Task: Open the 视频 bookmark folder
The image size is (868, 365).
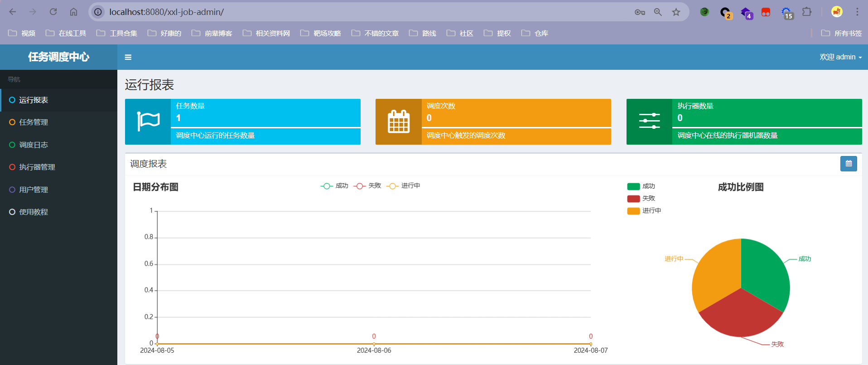Action: tap(22, 33)
